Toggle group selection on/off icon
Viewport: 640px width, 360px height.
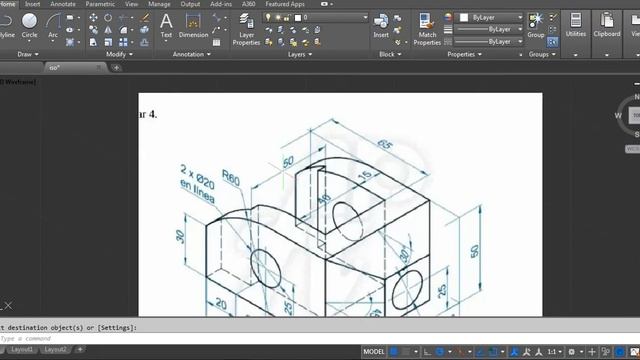click(552, 42)
